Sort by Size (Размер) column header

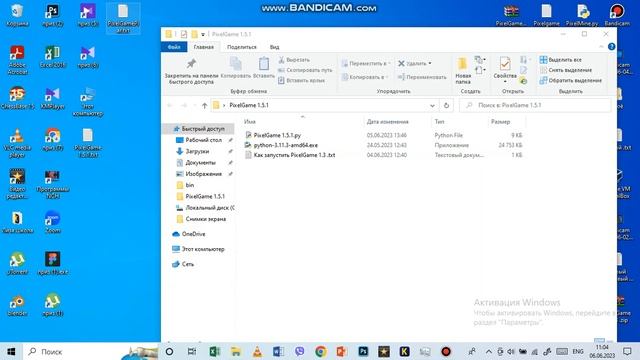click(x=500, y=122)
